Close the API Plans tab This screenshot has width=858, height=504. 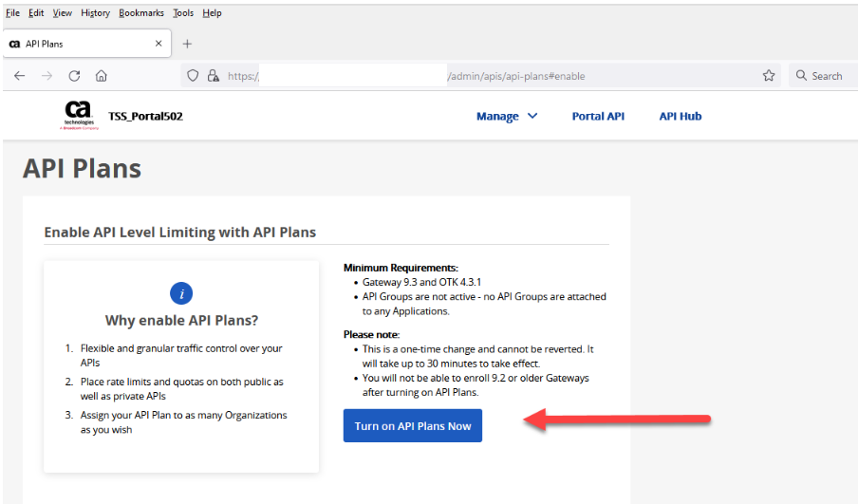[159, 44]
